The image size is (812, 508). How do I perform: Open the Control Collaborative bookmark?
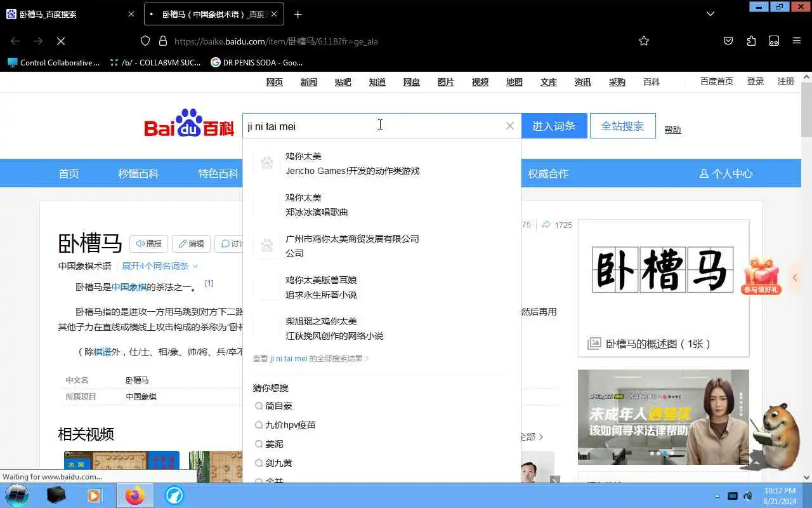pos(54,62)
